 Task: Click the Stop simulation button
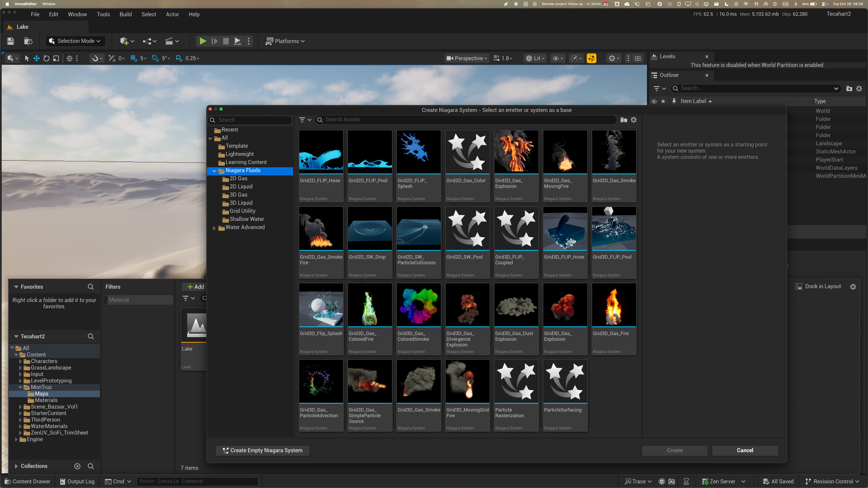[x=226, y=41]
